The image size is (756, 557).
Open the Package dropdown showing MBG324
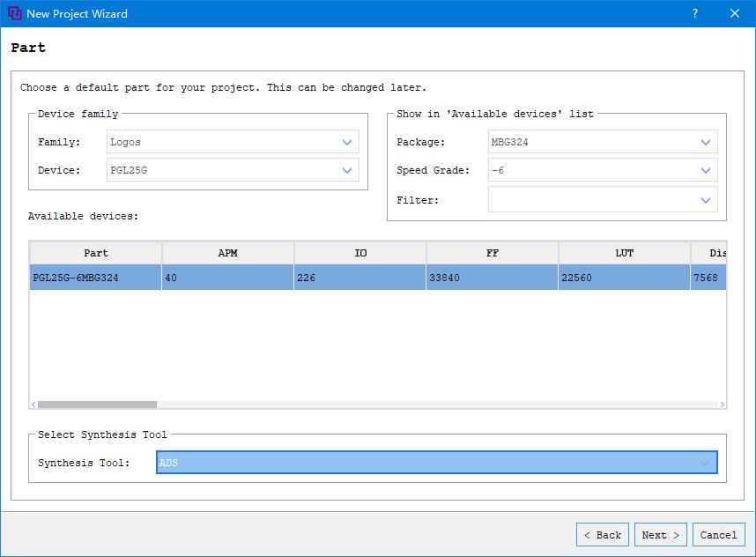point(603,142)
